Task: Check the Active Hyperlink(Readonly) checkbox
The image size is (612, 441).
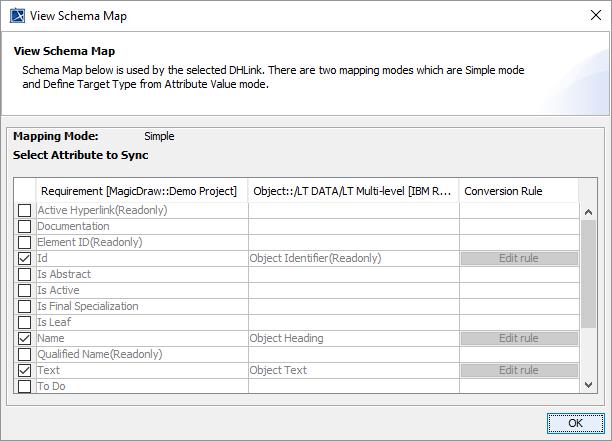Action: (x=25, y=210)
